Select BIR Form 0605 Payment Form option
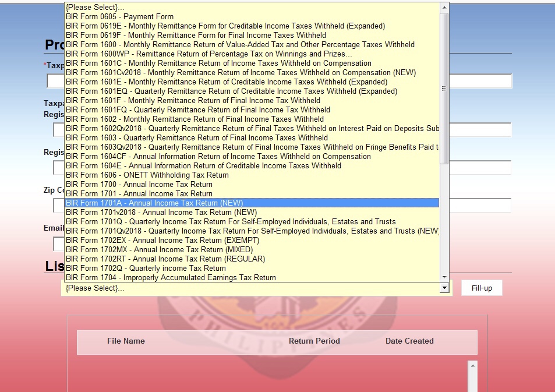The width and height of the screenshot is (555, 392). pyautogui.click(x=119, y=17)
